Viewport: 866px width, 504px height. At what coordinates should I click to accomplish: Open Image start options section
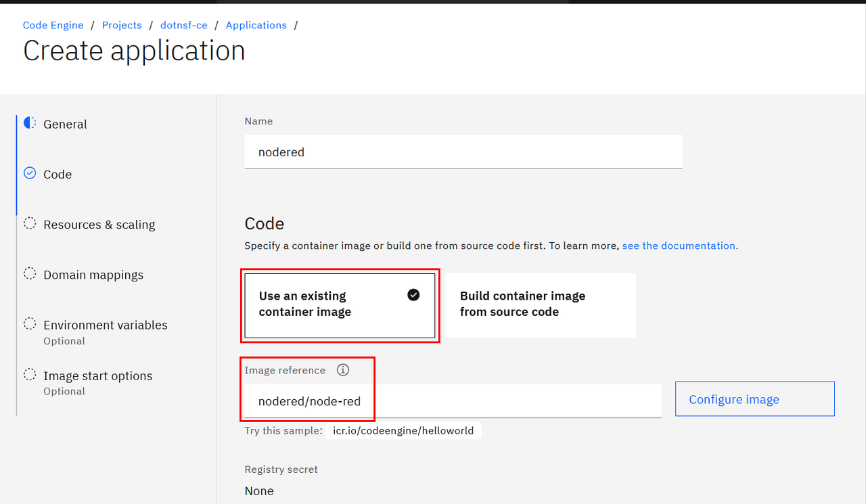(x=98, y=376)
